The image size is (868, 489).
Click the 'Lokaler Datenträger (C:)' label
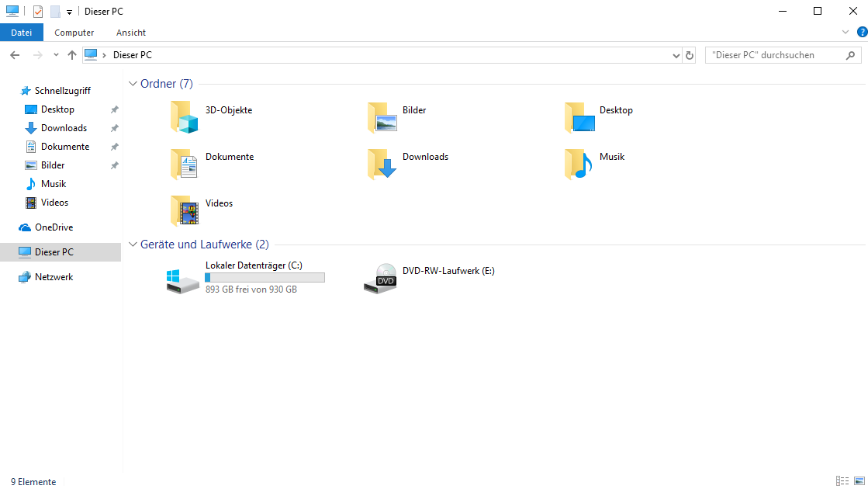[254, 265]
